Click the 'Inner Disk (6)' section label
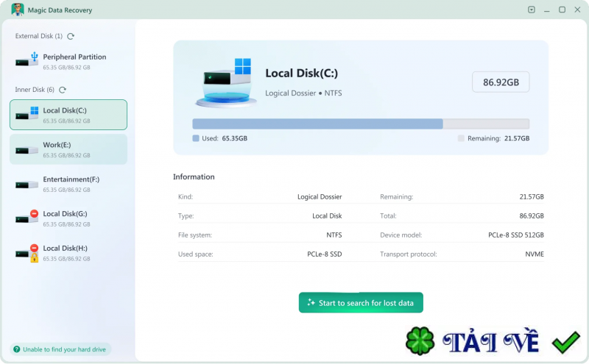This screenshot has width=589, height=364. point(35,90)
